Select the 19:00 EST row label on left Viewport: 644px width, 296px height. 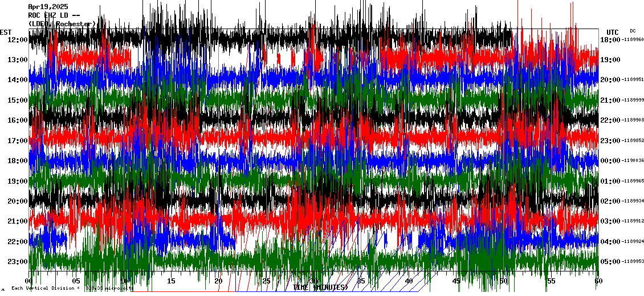[x=17, y=181]
